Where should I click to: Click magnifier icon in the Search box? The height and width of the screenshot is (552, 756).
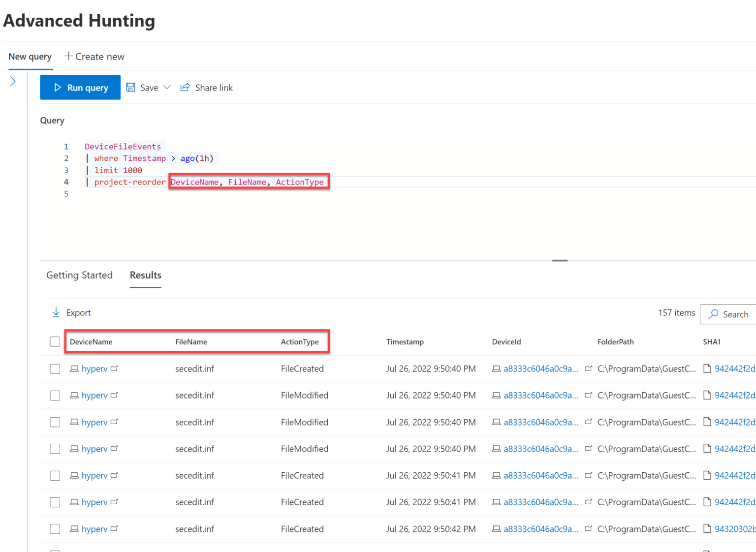[713, 314]
